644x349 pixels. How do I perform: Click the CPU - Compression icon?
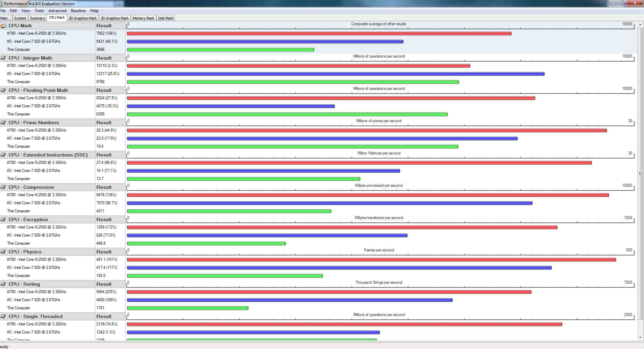coord(4,187)
